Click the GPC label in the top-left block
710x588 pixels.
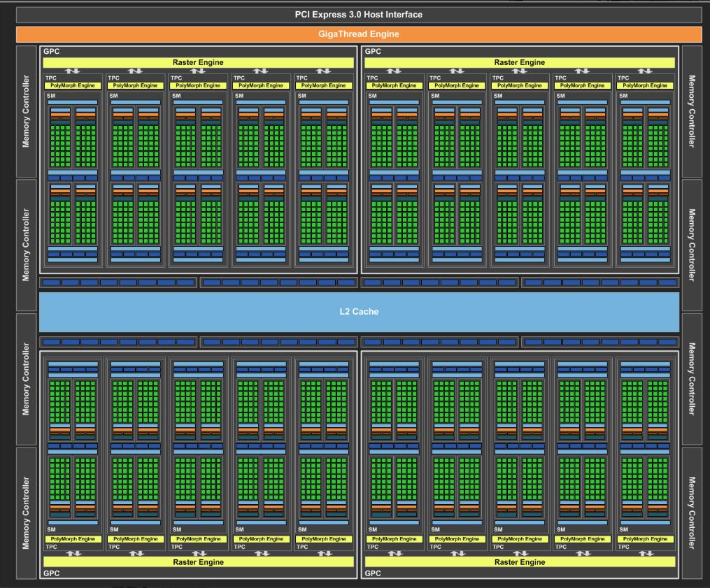click(51, 52)
